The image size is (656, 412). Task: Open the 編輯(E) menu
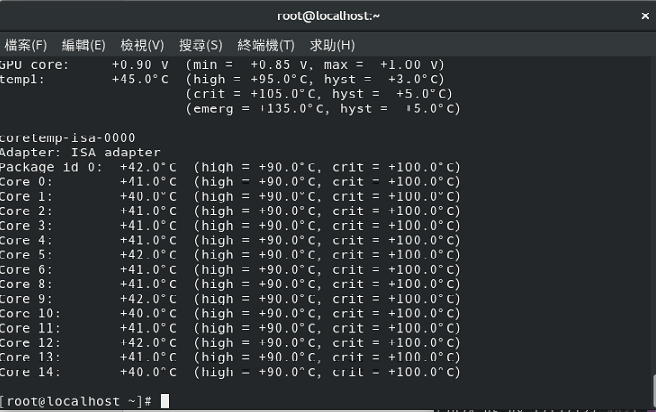coord(84,45)
